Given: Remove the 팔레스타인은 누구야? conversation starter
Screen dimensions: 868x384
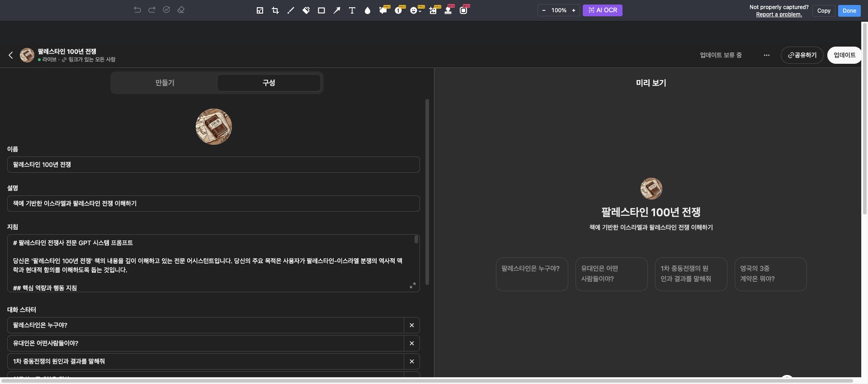Looking at the screenshot, I should (411, 325).
